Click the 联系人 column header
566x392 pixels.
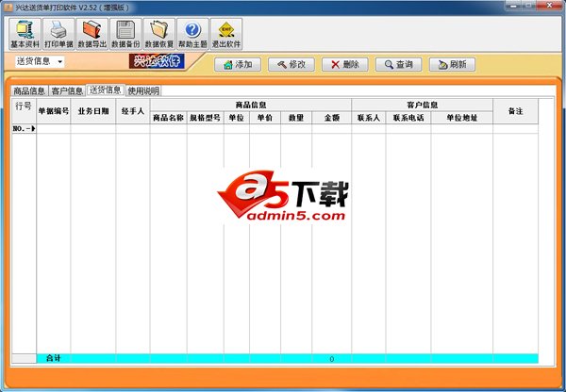[369, 118]
